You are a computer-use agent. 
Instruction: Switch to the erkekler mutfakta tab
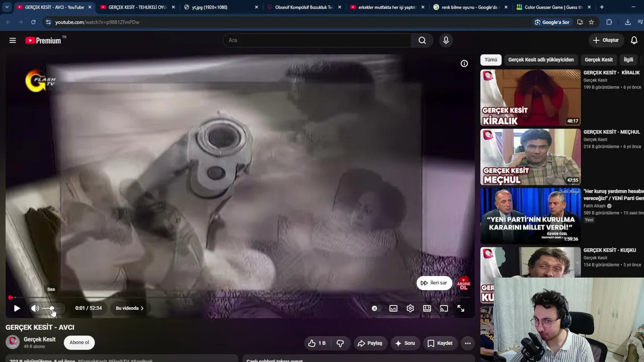pyautogui.click(x=387, y=7)
